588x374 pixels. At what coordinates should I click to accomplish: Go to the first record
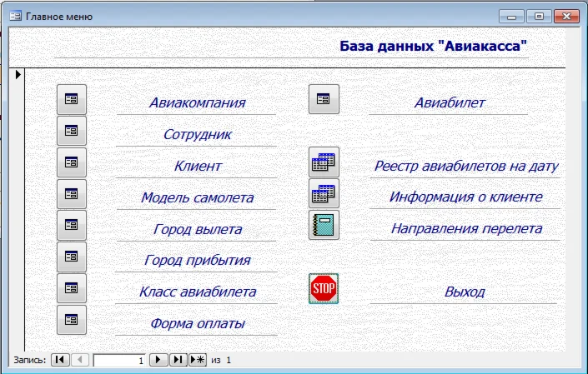click(x=60, y=360)
